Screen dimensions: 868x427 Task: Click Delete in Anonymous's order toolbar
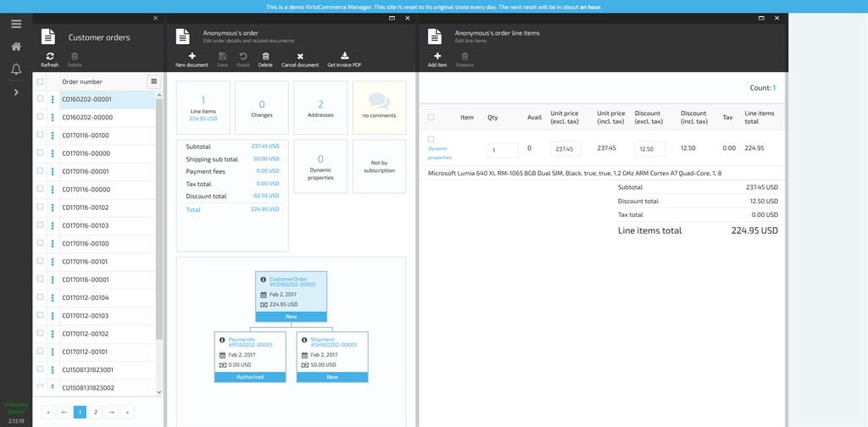pyautogui.click(x=265, y=60)
